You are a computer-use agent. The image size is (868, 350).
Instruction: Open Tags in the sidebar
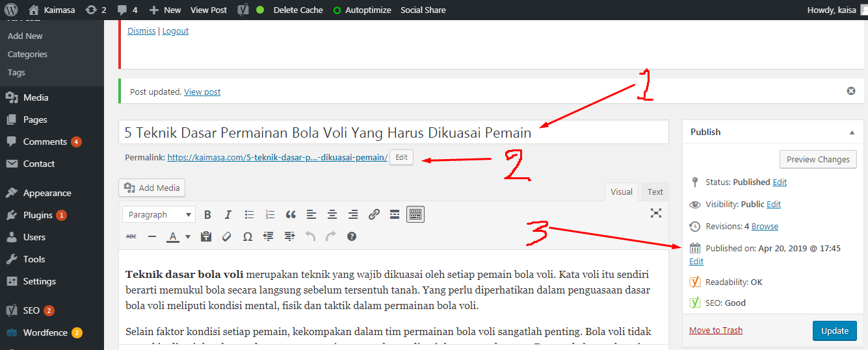pos(16,72)
